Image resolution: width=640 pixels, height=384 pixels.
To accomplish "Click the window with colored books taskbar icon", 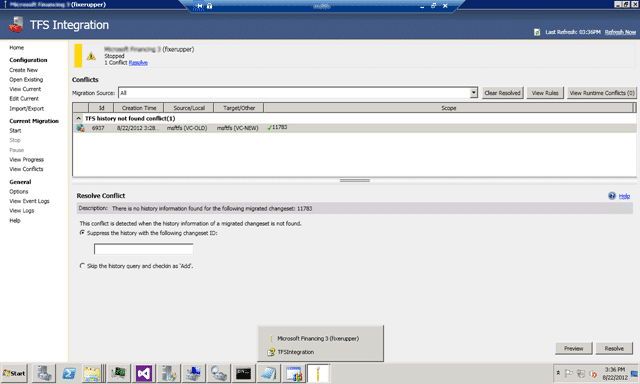I will tap(293, 373).
